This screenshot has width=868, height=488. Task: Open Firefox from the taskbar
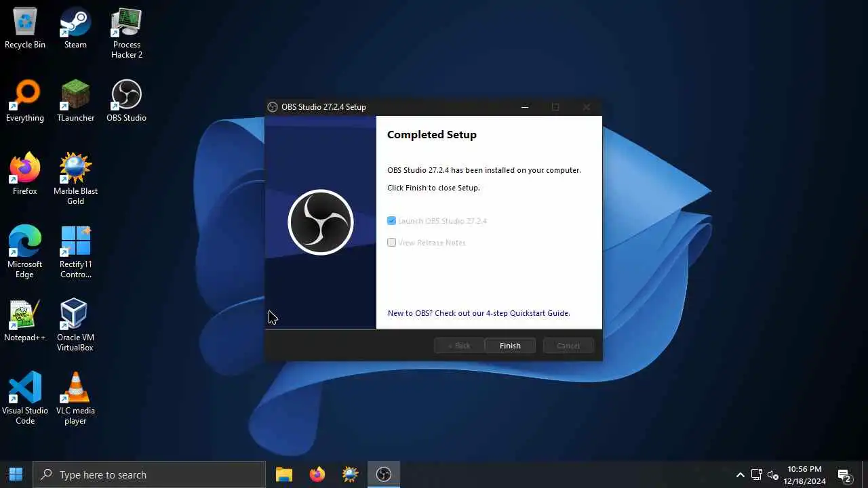point(317,474)
